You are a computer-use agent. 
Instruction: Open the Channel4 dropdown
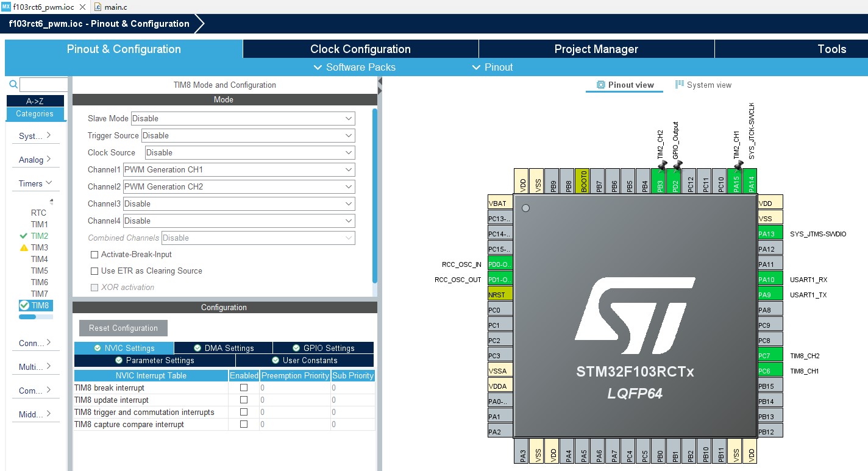pos(239,221)
